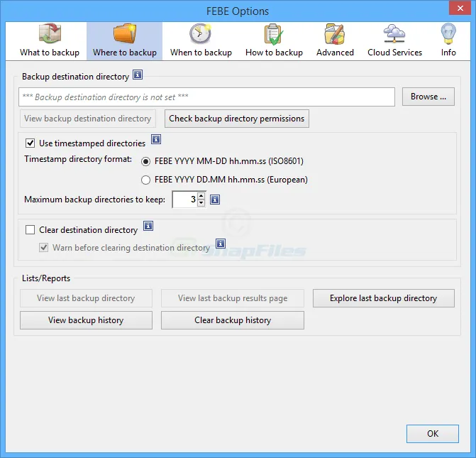Image resolution: width=476 pixels, height=458 pixels.
Task: Show info for Clear destination directory
Action: (x=148, y=226)
